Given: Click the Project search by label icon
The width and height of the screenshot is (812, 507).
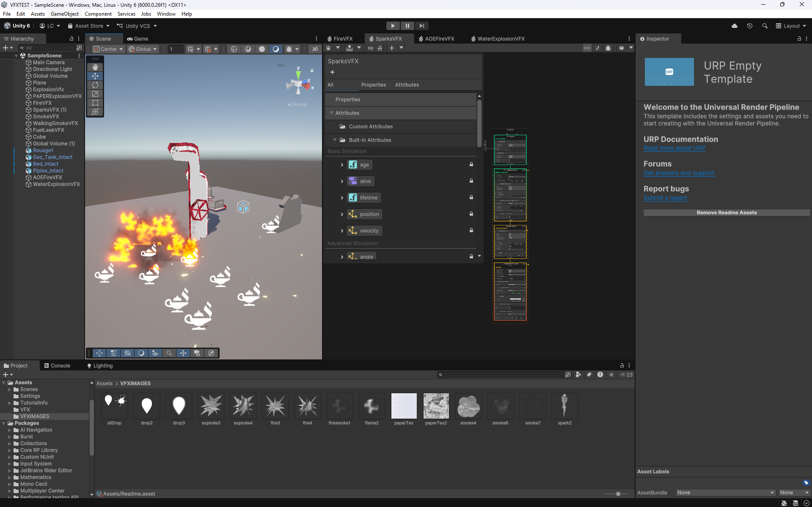Looking at the screenshot, I should click(x=589, y=375).
